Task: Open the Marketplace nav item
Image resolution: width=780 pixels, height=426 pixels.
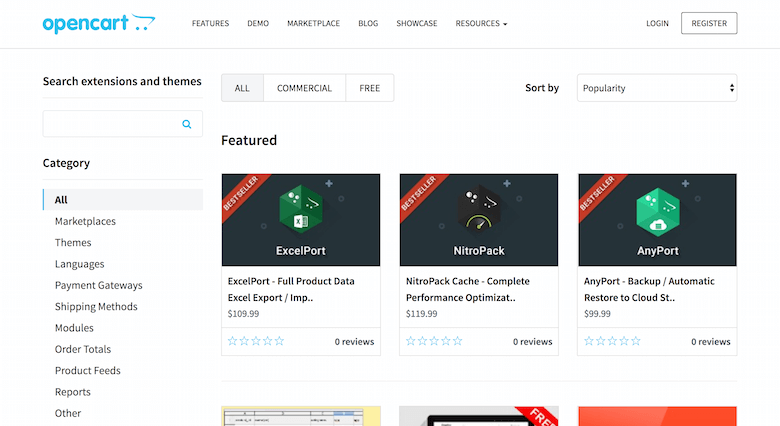Action: tap(312, 23)
